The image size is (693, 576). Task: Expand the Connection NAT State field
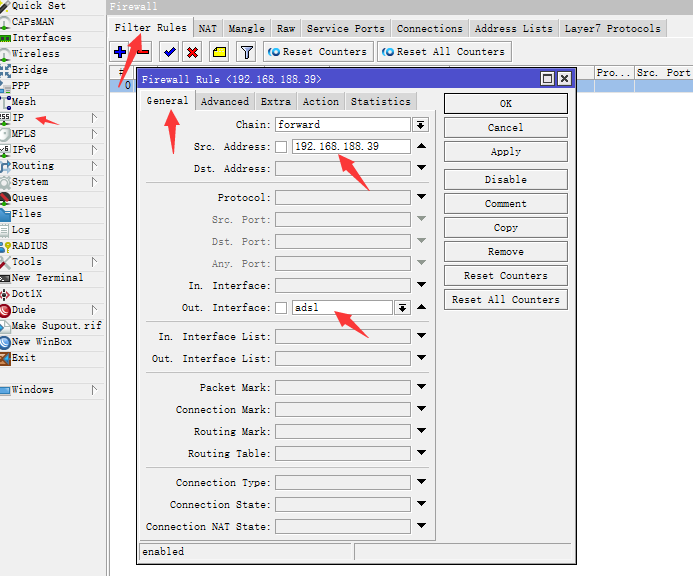click(422, 525)
